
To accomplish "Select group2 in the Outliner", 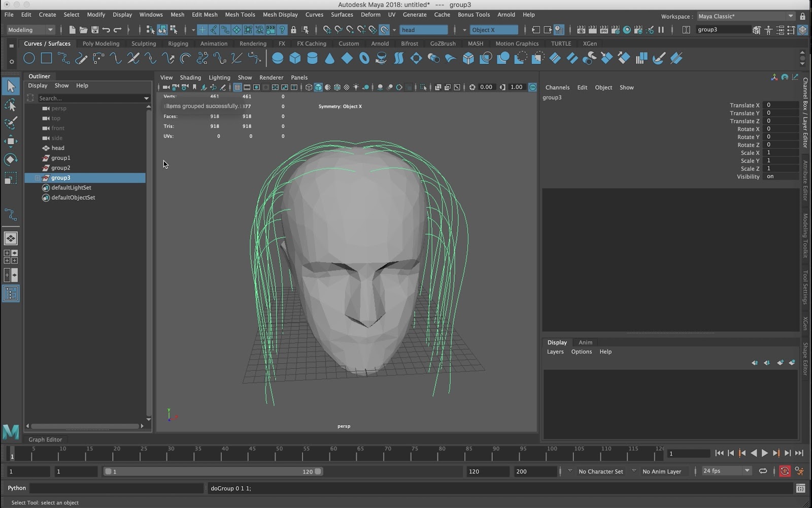I will tap(60, 168).
